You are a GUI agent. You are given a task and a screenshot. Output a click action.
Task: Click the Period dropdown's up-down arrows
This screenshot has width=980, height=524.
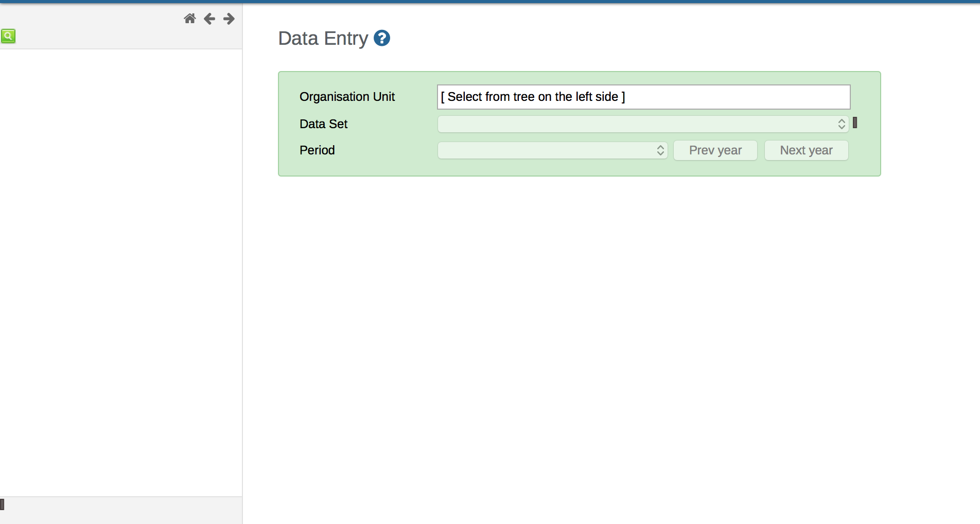[x=660, y=150]
